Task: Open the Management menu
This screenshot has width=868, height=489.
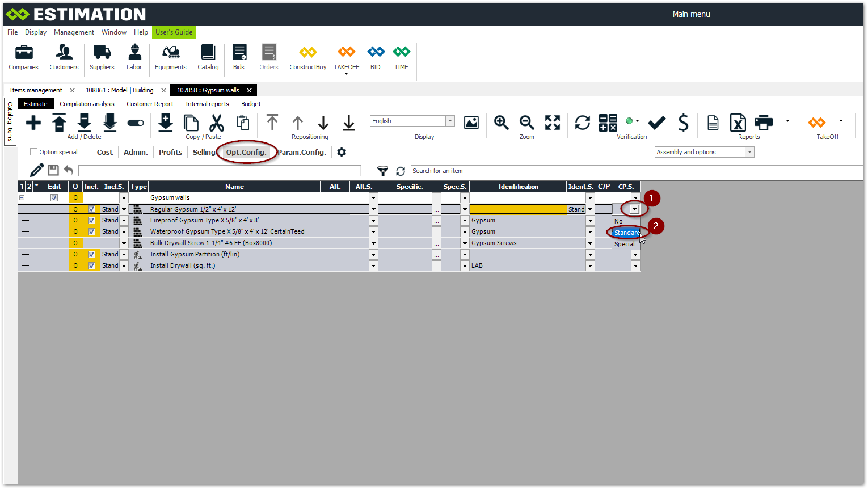Action: [74, 32]
